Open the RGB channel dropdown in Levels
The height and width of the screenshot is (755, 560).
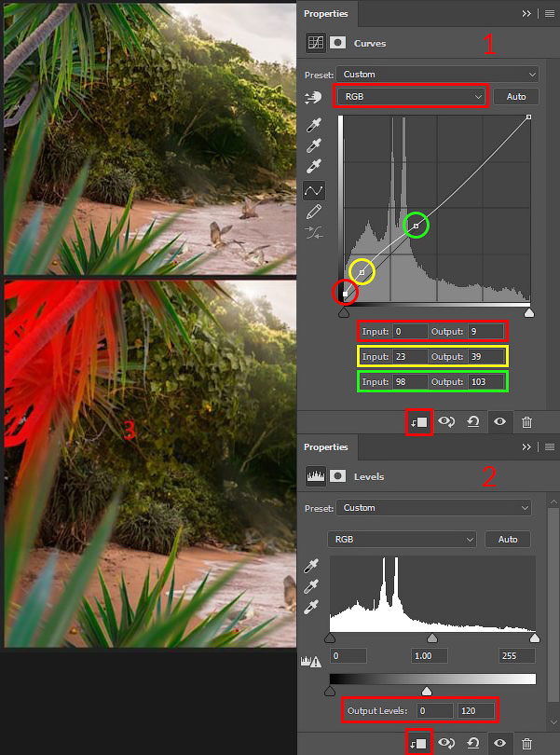pyautogui.click(x=403, y=540)
